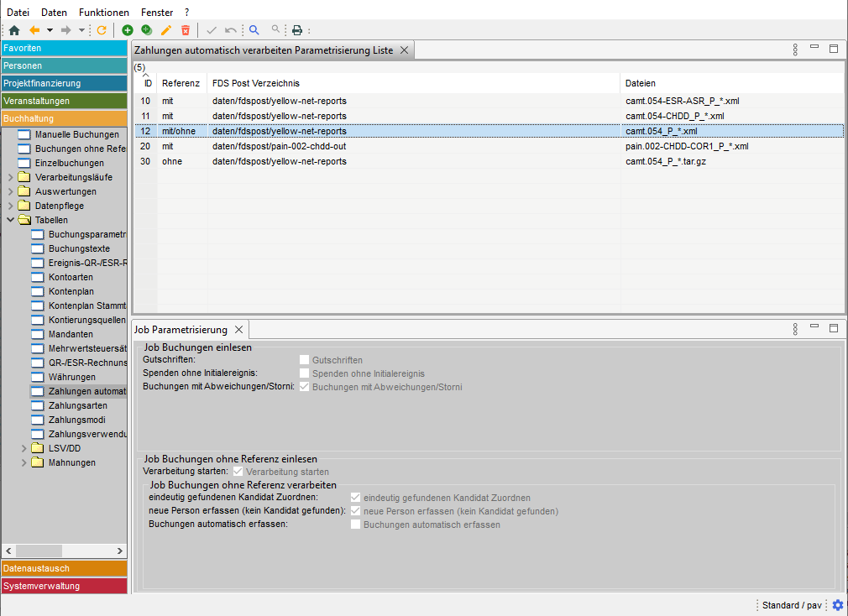Toggle Spenden ohne Initialereignis checkbox
This screenshot has width=848, height=616.
point(305,373)
